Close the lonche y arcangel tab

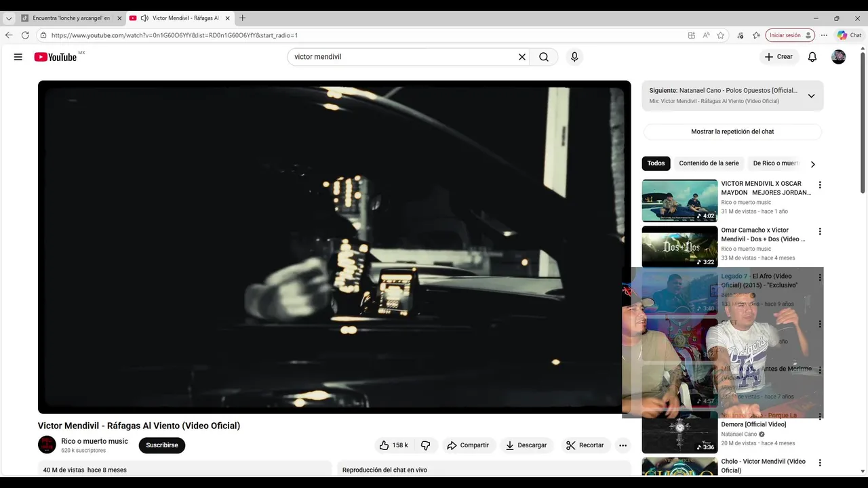click(x=119, y=18)
